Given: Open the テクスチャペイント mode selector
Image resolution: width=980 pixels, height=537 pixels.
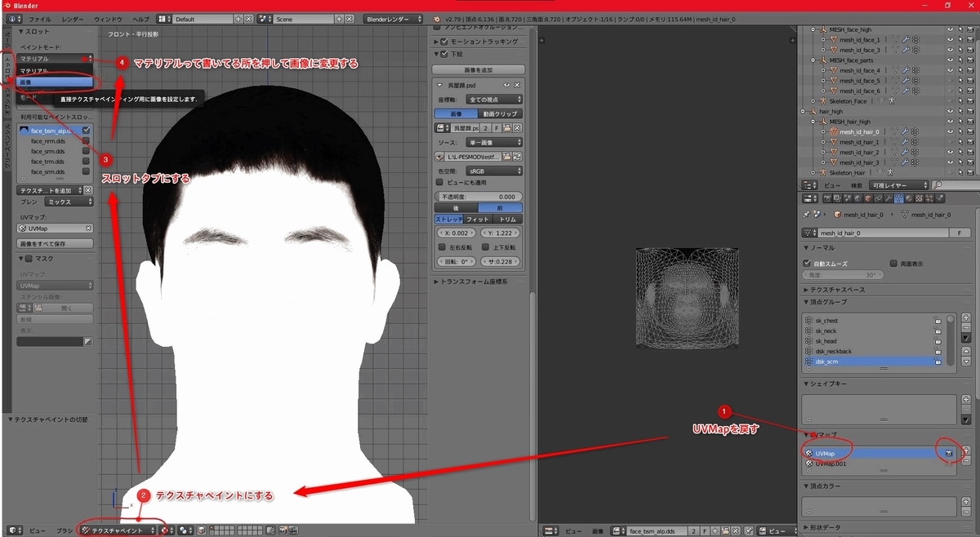Looking at the screenshot, I should pyautogui.click(x=119, y=530).
